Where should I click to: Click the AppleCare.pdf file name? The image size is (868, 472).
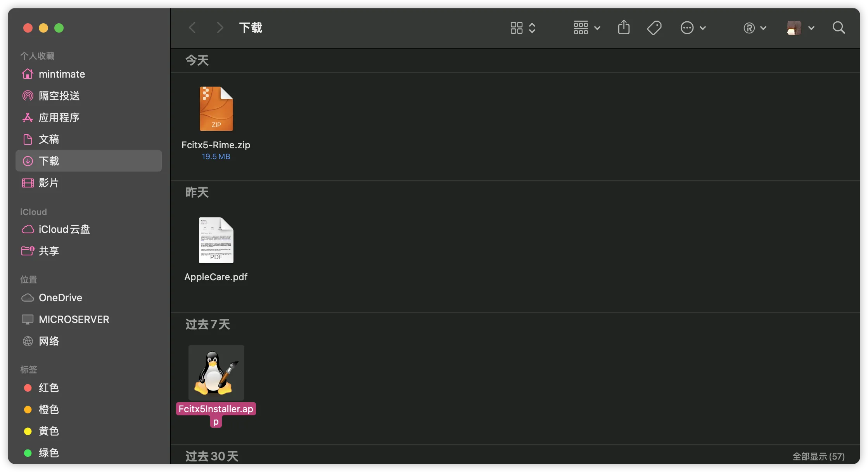216,277
